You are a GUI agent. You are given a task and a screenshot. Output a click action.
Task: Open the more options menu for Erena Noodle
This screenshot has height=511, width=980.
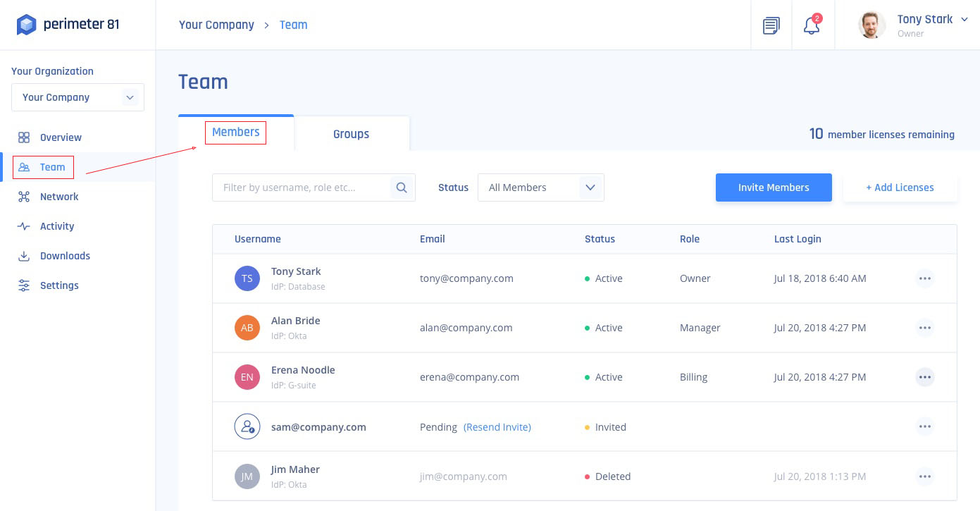925,377
